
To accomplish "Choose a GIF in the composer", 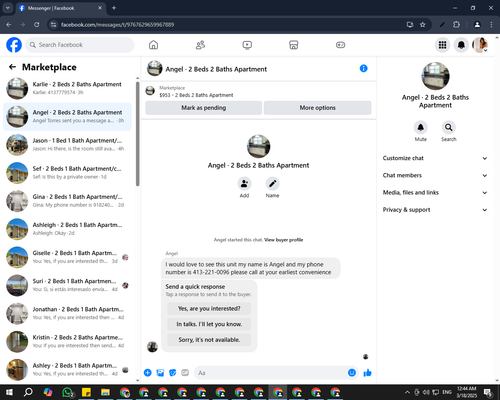I will tap(185, 373).
